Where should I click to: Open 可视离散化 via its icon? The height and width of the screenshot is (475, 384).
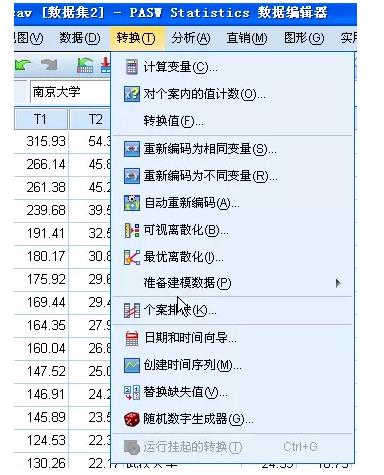pos(132,230)
